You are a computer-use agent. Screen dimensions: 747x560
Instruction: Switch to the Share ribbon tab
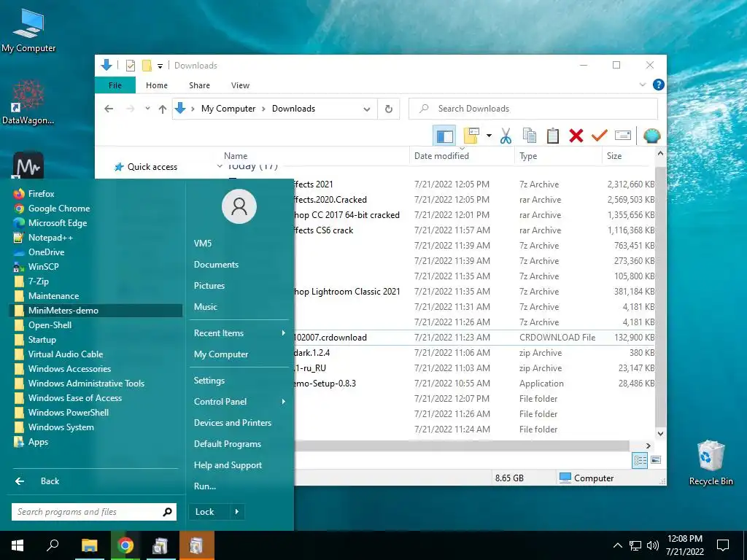click(199, 85)
